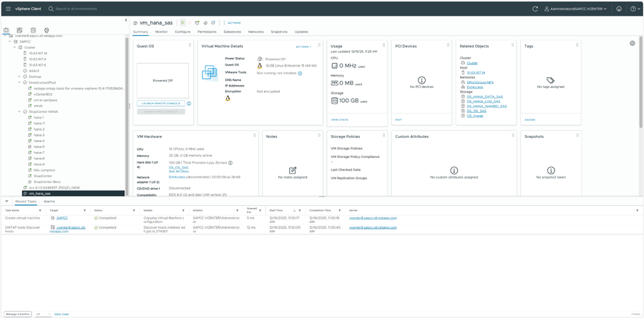Click ASSIGN in the Tags card

tap(530, 120)
